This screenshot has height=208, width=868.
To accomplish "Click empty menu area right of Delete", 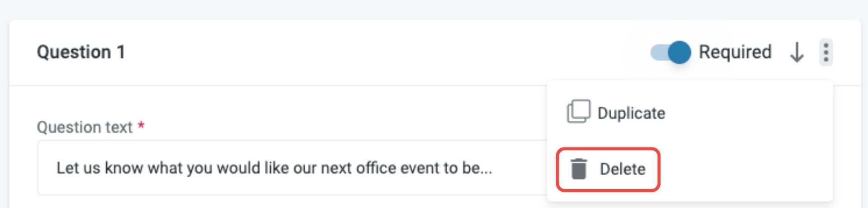I will 746,169.
